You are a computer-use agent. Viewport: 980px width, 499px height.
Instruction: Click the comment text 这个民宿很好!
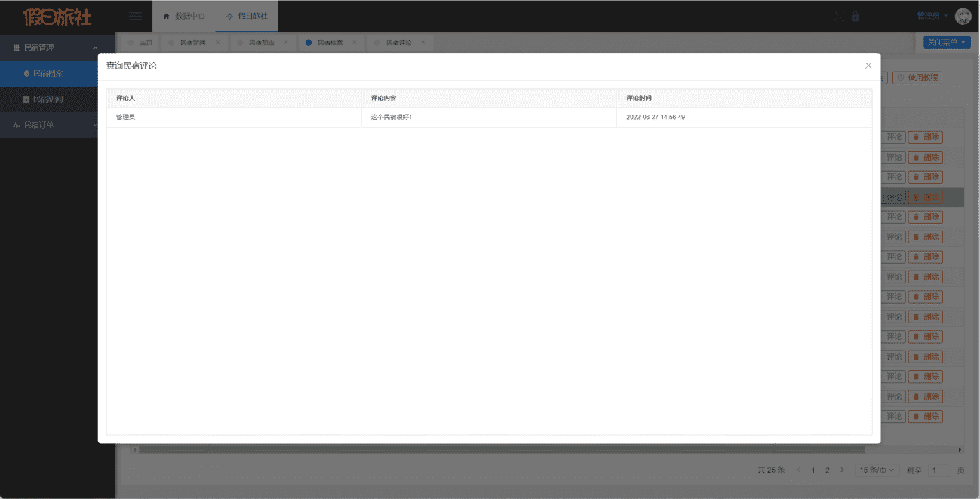[x=392, y=118]
